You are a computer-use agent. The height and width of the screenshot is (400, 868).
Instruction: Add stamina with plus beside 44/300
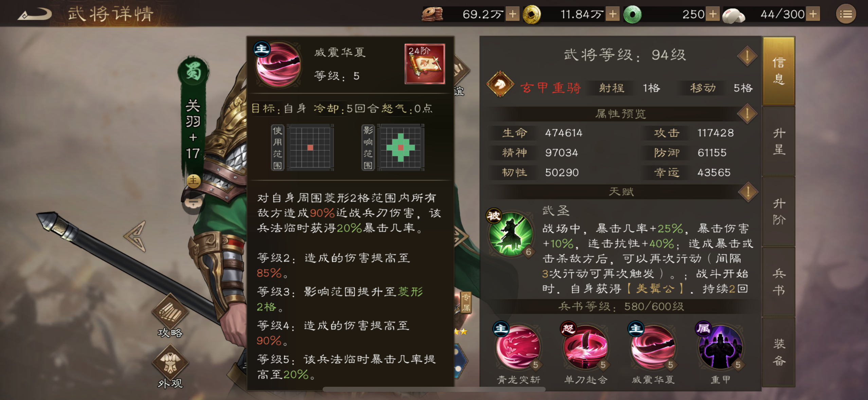click(813, 14)
